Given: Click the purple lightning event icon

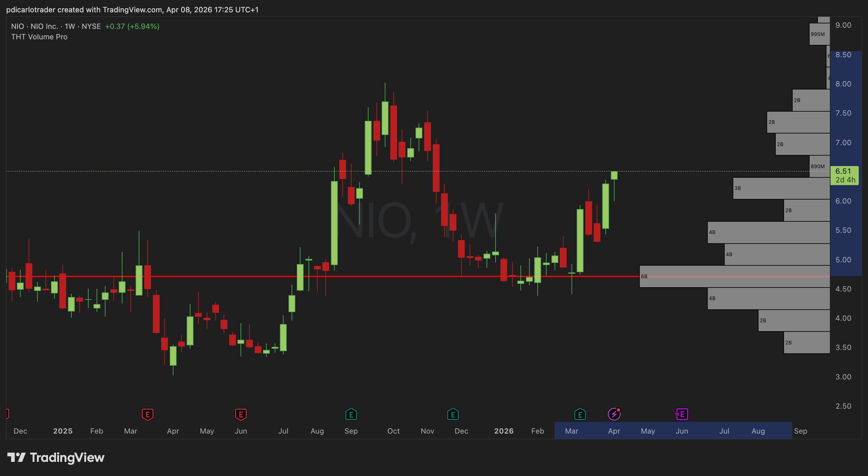Looking at the screenshot, I should coord(614,414).
